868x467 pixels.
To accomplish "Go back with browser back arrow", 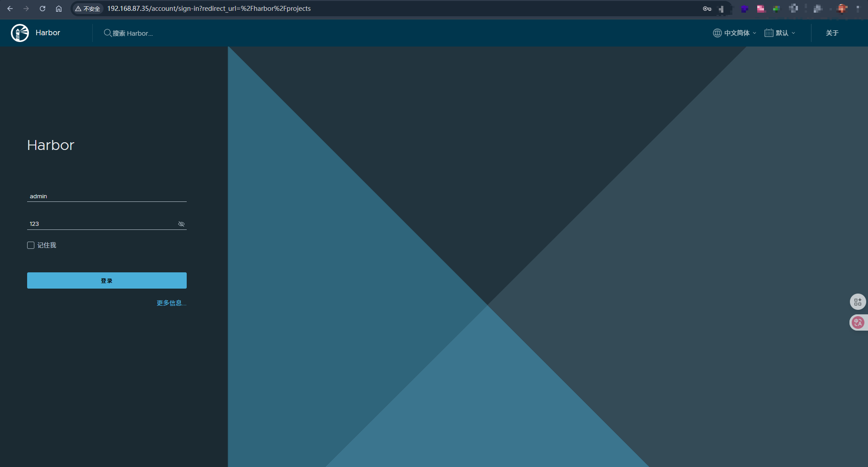I will coord(10,9).
